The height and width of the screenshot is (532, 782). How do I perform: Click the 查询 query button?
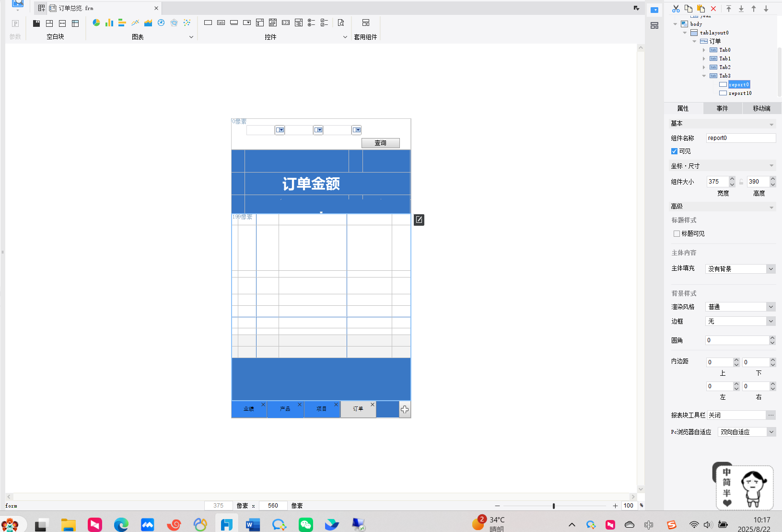(381, 143)
